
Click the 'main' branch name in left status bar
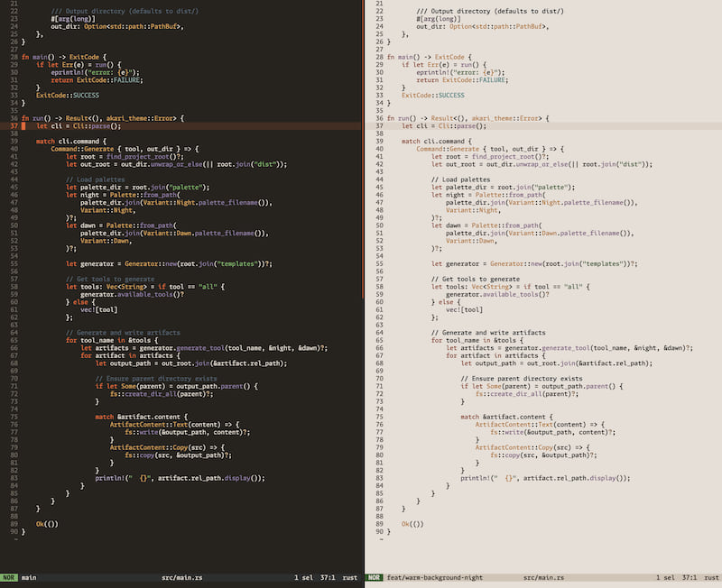click(29, 577)
